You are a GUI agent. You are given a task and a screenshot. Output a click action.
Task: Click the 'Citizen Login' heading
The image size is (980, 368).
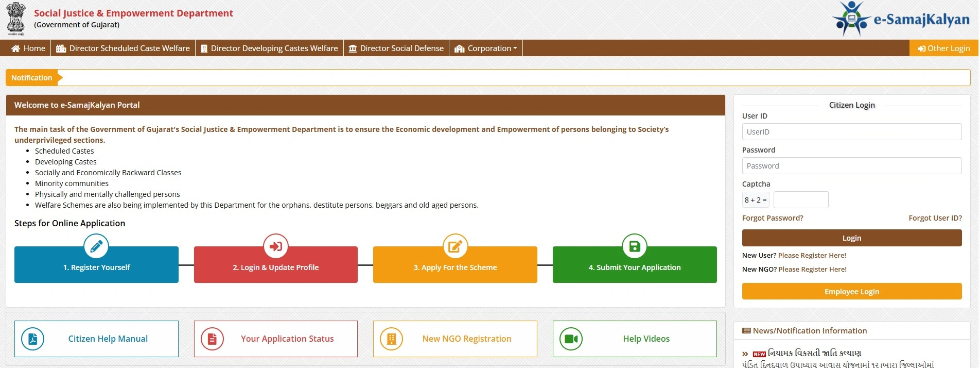click(x=852, y=105)
